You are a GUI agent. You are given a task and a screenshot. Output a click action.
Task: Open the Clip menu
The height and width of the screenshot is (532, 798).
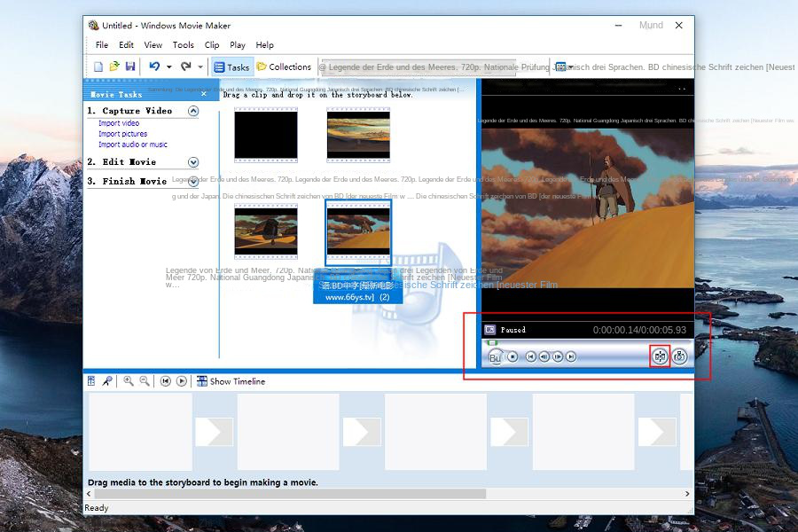click(x=212, y=45)
